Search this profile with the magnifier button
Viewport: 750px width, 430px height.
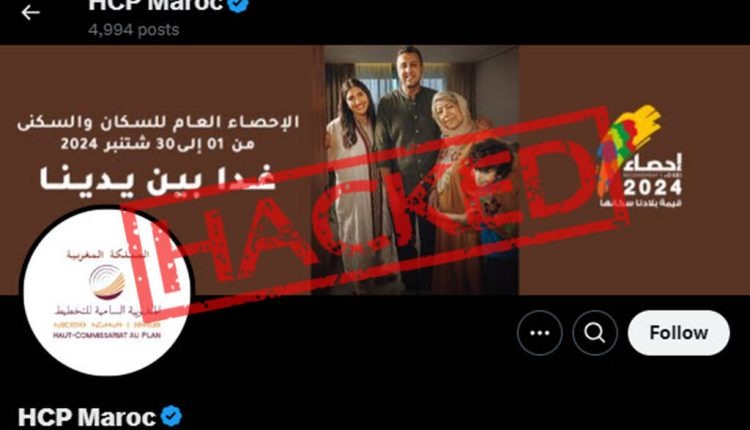point(595,333)
